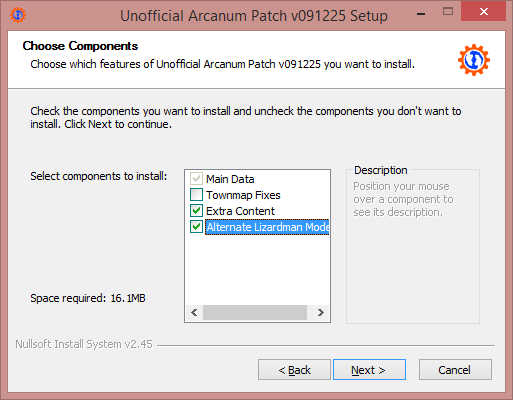513x400 pixels.
Task: Select the Main Data list entry
Action: (230, 179)
